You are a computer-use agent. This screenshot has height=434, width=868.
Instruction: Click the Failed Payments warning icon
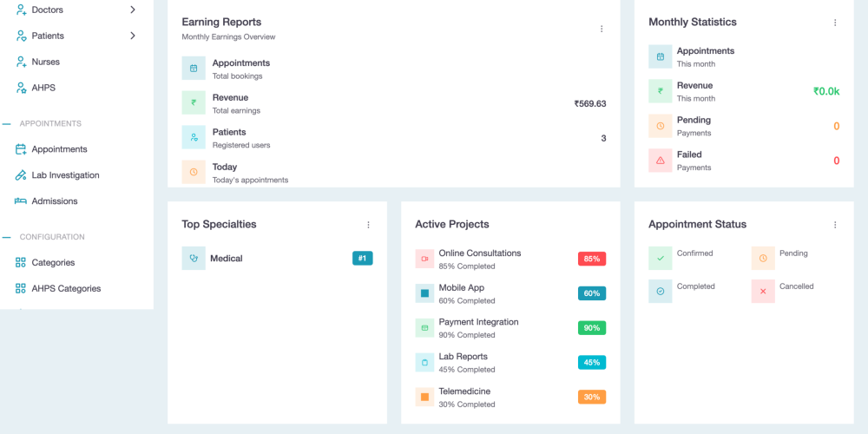point(661,161)
